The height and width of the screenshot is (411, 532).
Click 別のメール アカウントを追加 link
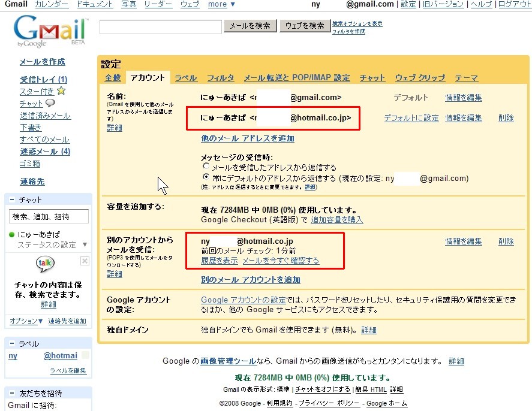pyautogui.click(x=251, y=280)
